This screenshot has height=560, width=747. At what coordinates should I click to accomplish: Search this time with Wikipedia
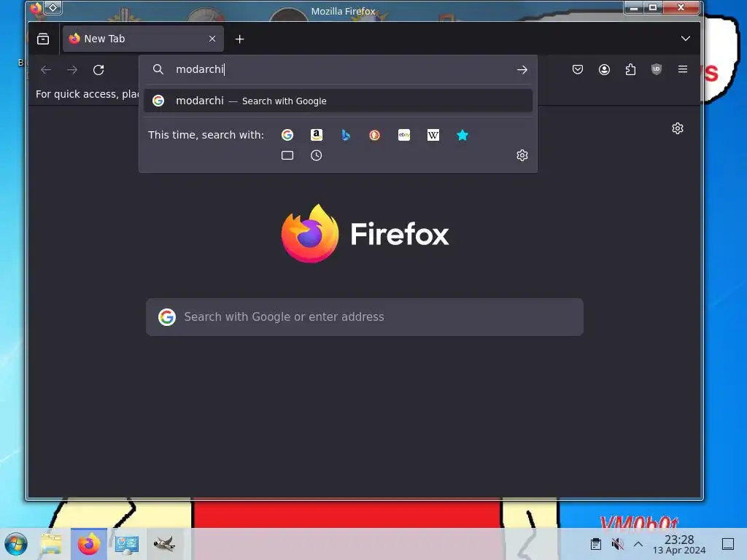pyautogui.click(x=433, y=135)
